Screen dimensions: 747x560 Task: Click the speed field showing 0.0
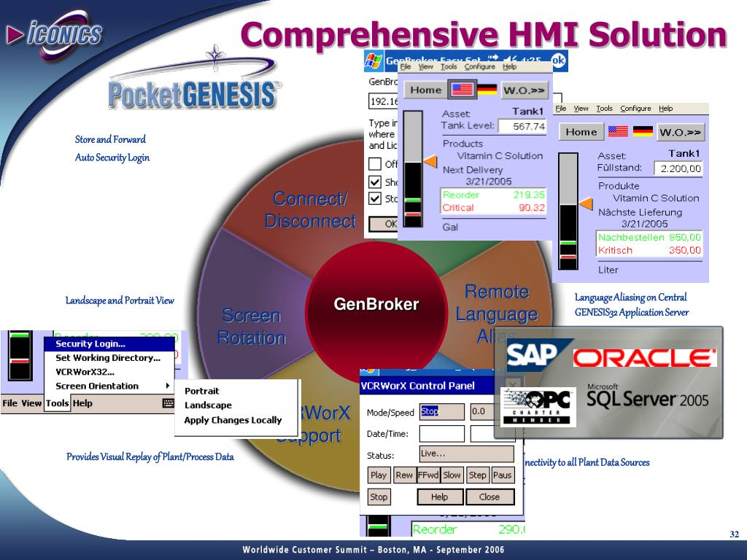(483, 411)
